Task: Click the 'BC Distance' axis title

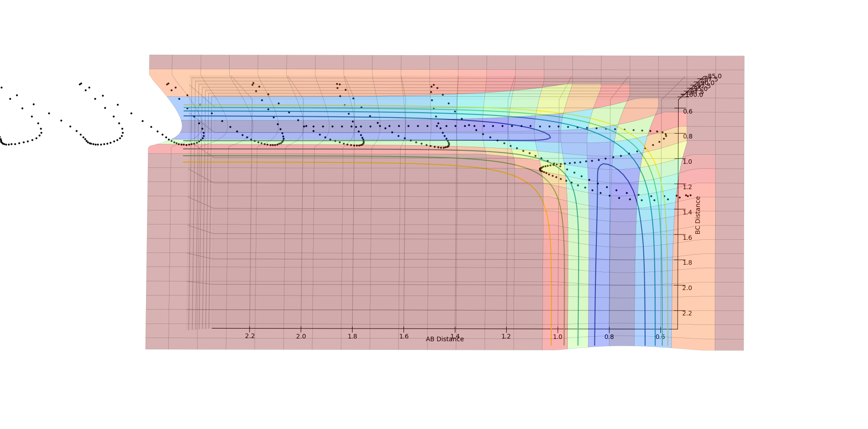Action: (698, 215)
